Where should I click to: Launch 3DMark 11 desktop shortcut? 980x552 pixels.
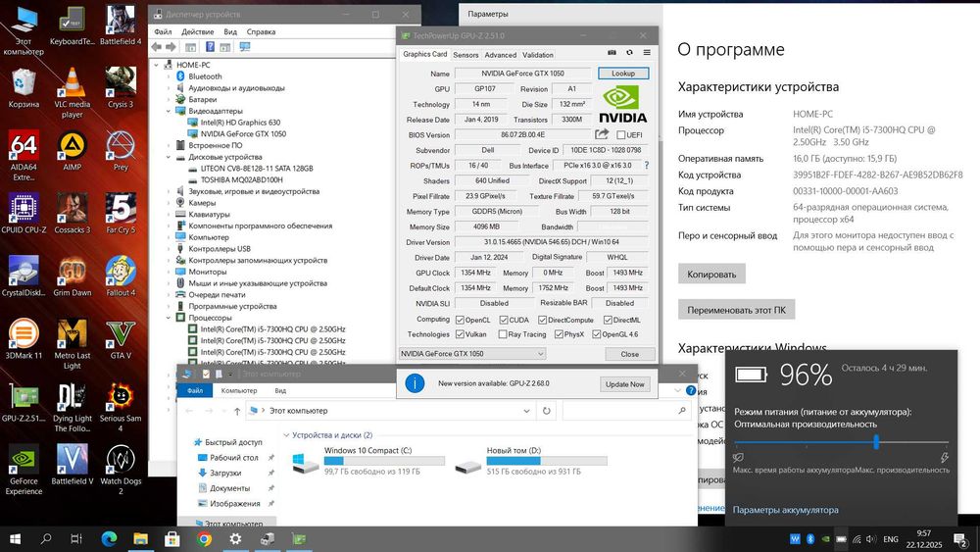coord(24,338)
